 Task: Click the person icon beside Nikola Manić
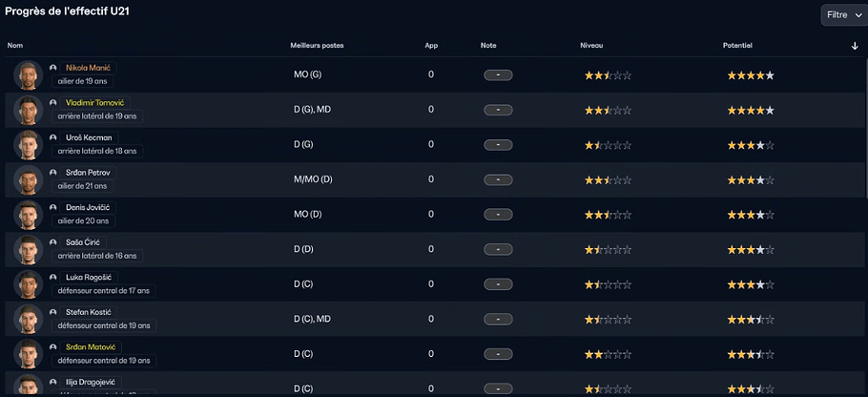[53, 68]
